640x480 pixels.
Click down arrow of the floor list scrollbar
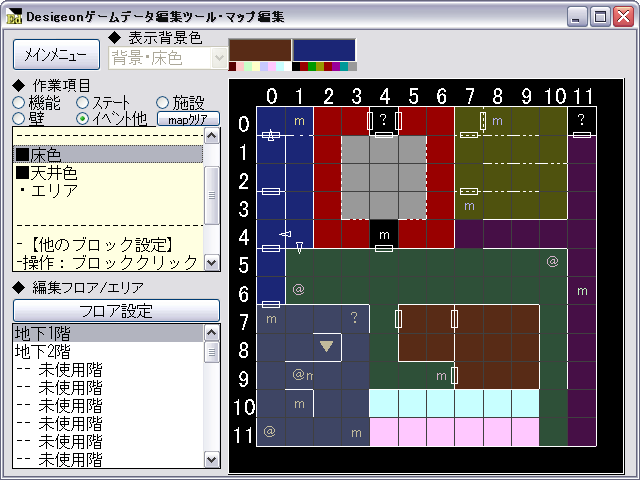coord(211,460)
